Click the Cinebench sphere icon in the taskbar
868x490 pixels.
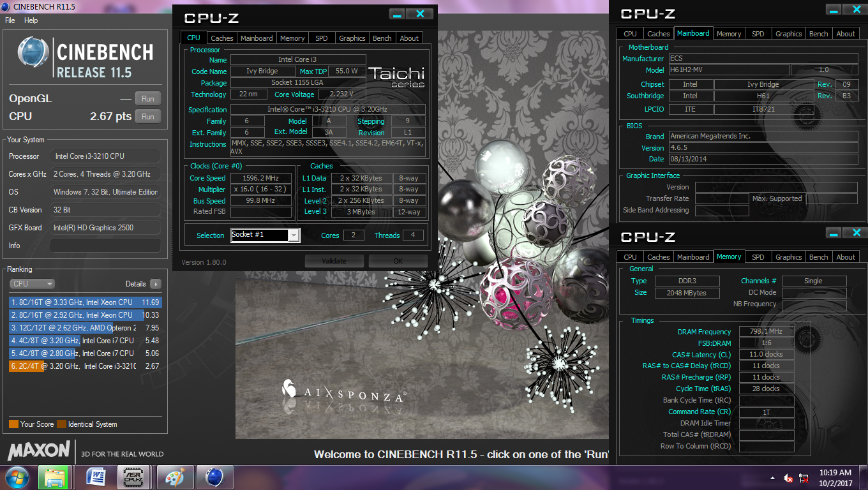point(214,477)
